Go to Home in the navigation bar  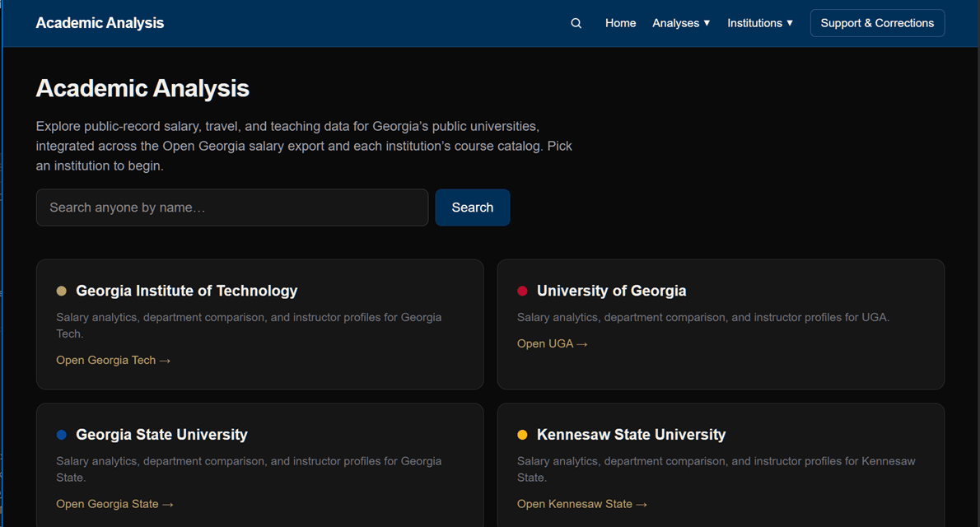(x=621, y=23)
